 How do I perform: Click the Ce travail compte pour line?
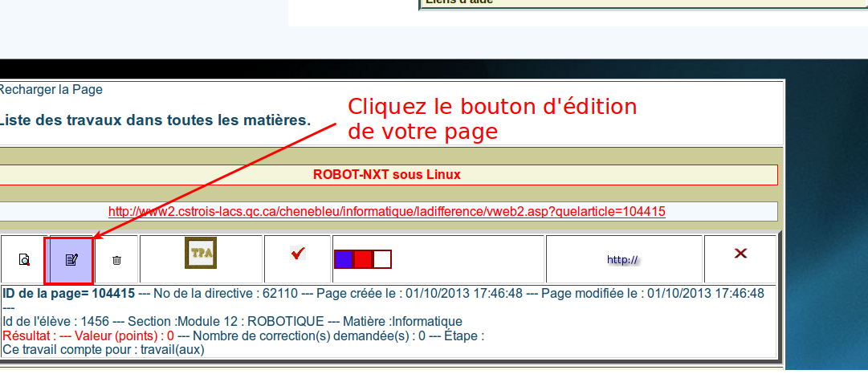coord(104,349)
